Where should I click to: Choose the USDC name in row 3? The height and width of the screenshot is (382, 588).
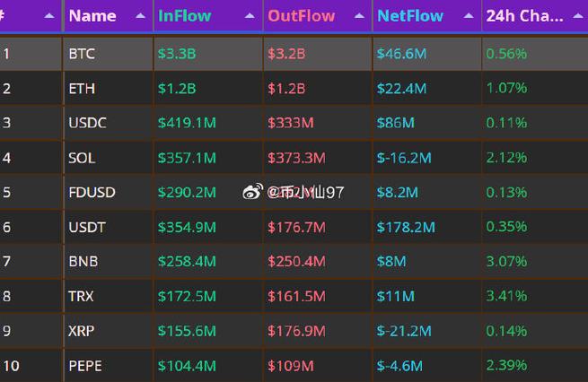pyautogui.click(x=87, y=123)
